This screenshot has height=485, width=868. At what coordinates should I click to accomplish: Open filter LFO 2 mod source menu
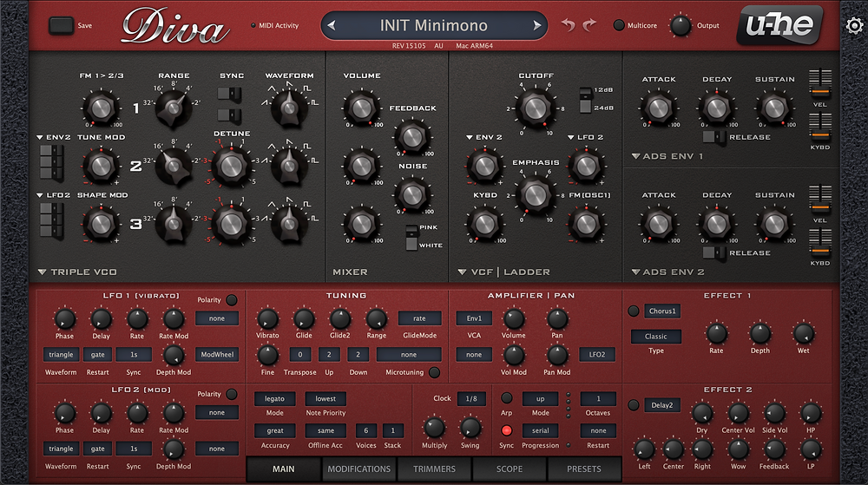click(585, 137)
